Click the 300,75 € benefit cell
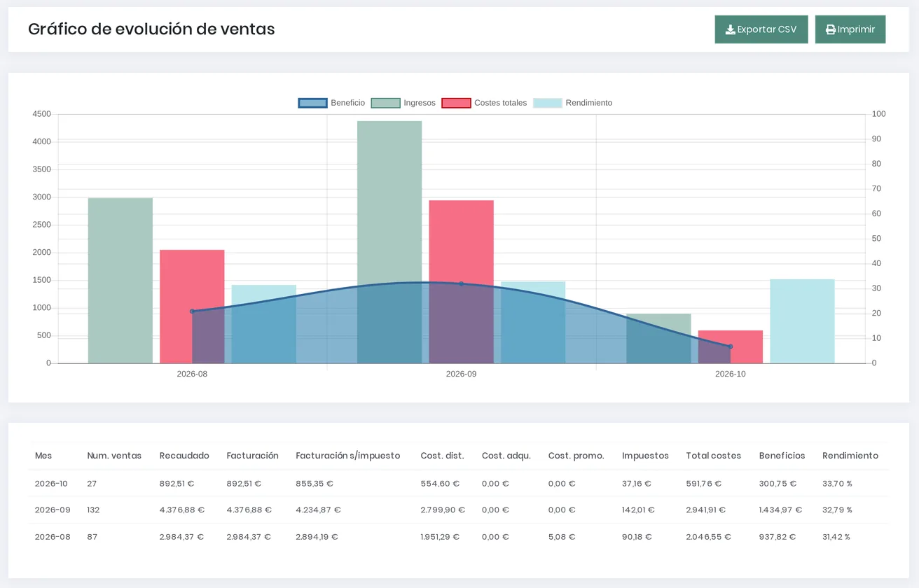This screenshot has width=919, height=588. 778,484
